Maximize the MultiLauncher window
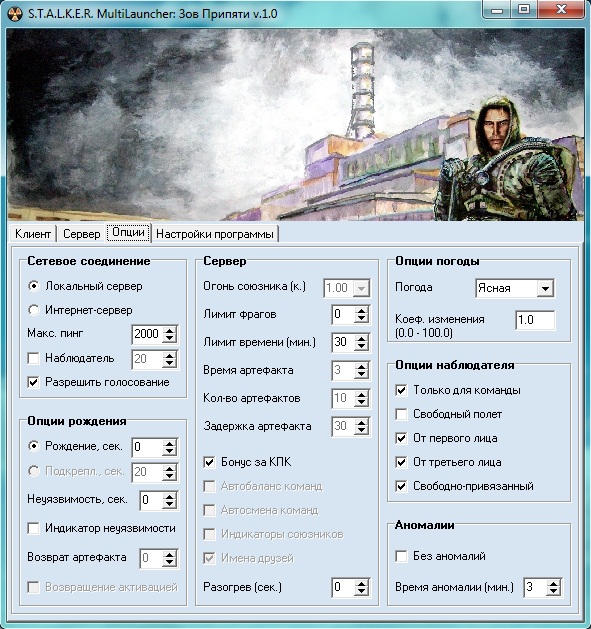Screen dimensions: 591x629 click(x=524, y=10)
